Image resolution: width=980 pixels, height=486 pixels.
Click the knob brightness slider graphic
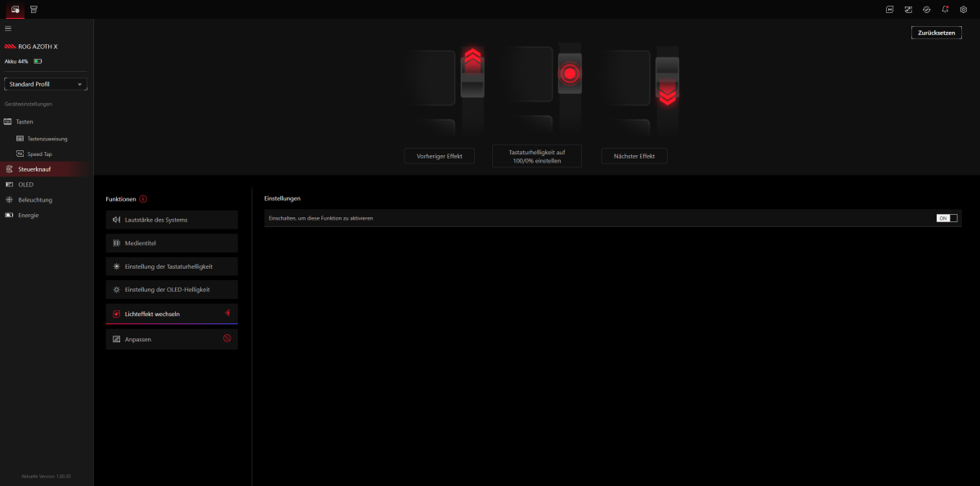point(570,74)
